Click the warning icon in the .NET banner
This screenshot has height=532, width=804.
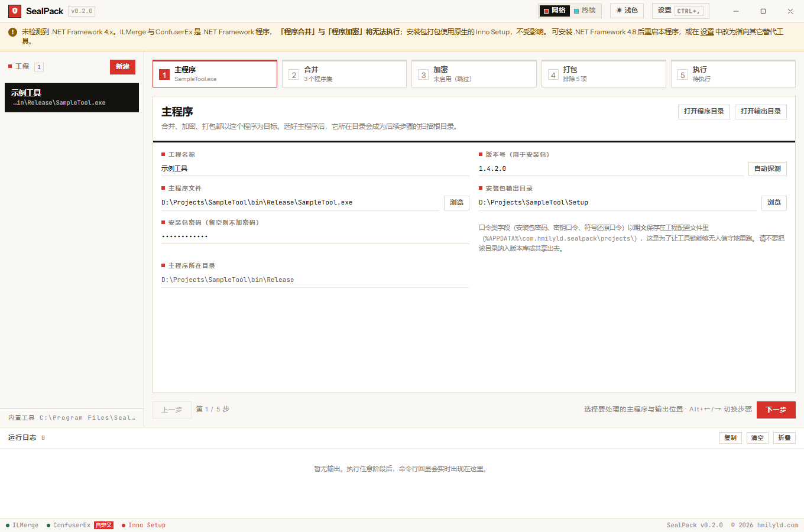click(x=12, y=32)
